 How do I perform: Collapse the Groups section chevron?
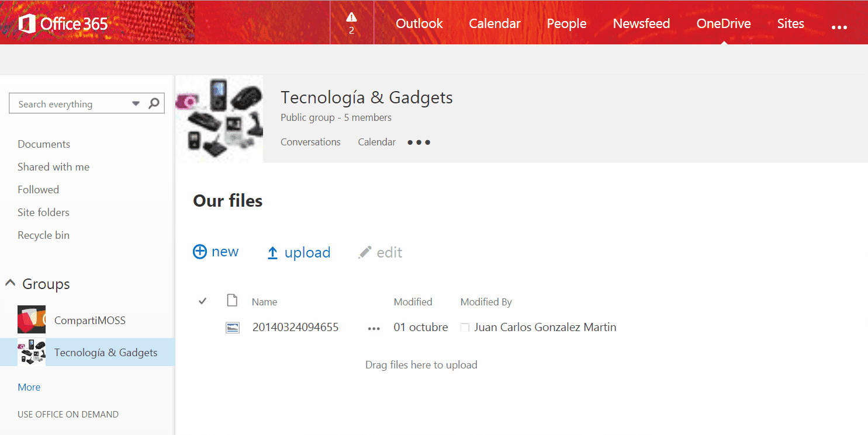pyautogui.click(x=10, y=283)
